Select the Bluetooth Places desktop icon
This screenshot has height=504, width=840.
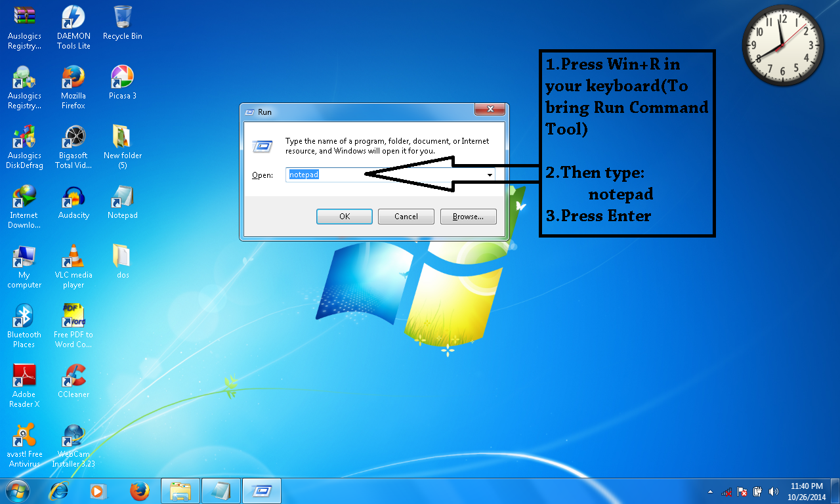tap(24, 326)
